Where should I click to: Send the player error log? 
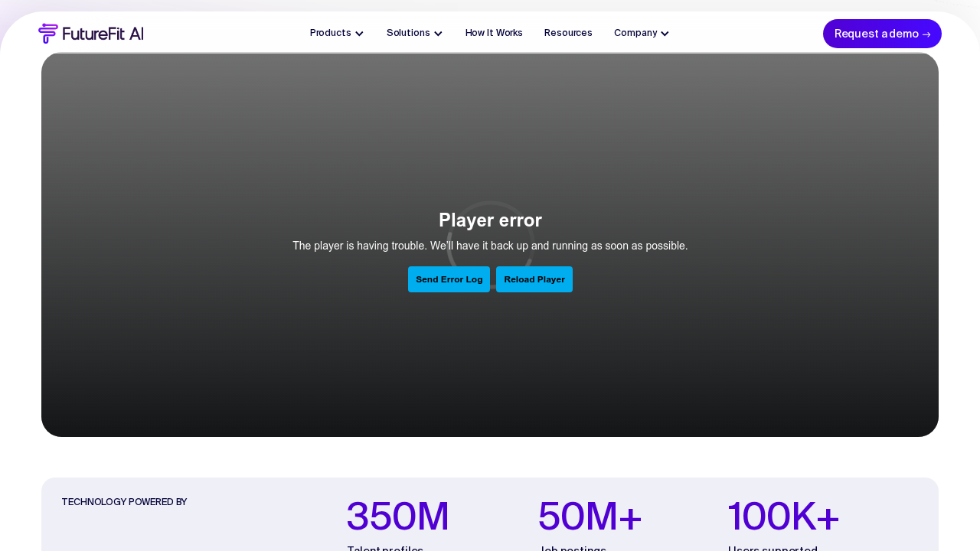[449, 279]
